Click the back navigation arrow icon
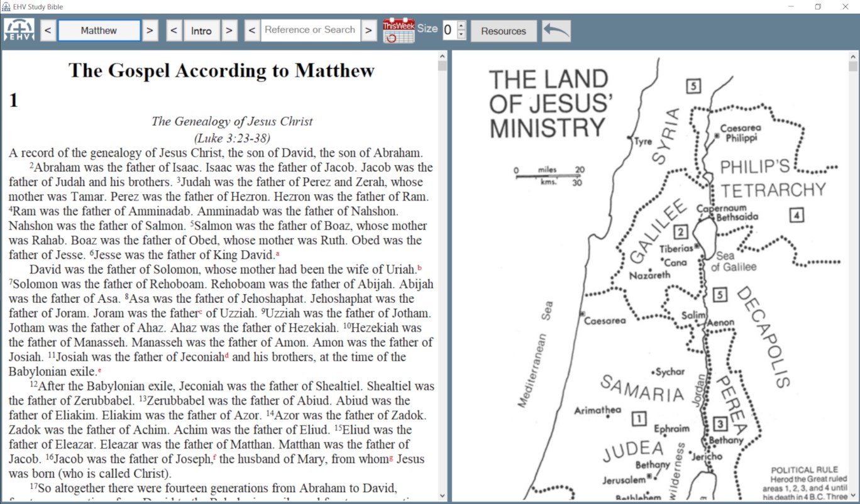860x504 pixels. [x=556, y=29]
